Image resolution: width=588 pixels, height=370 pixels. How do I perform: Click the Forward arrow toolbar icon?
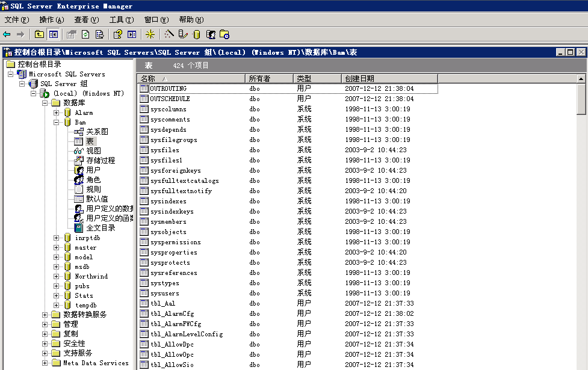pyautogui.click(x=20, y=34)
